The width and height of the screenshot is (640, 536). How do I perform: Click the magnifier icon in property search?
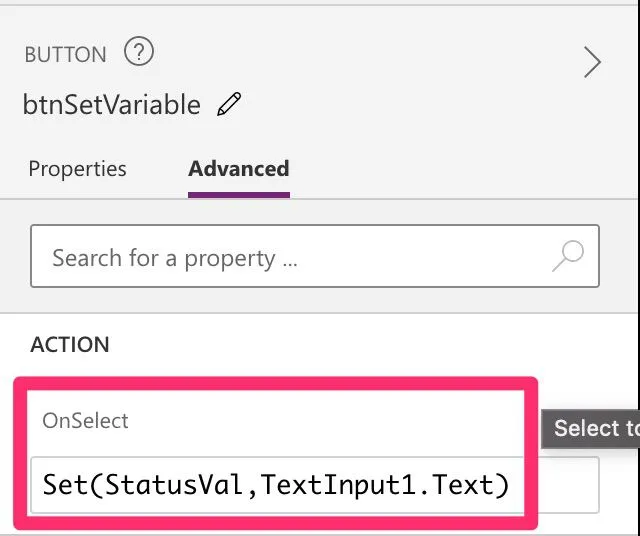(568, 257)
